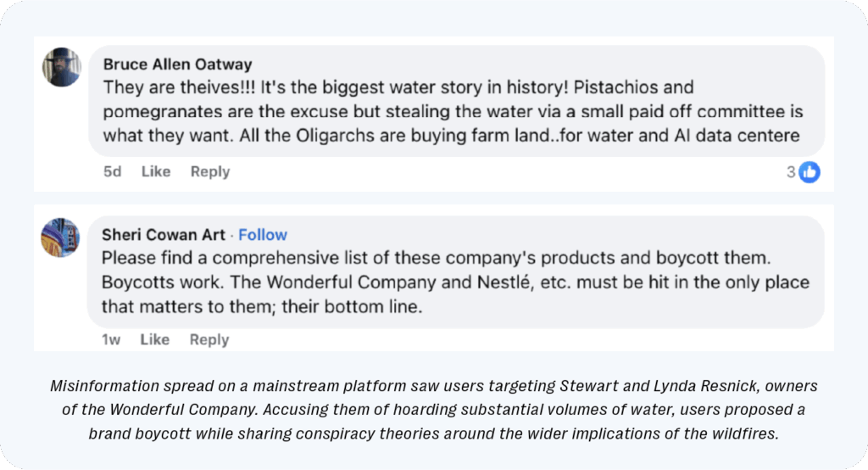Reply to Bruce Allen Oatway's comment
The image size is (868, 470).
210,171
